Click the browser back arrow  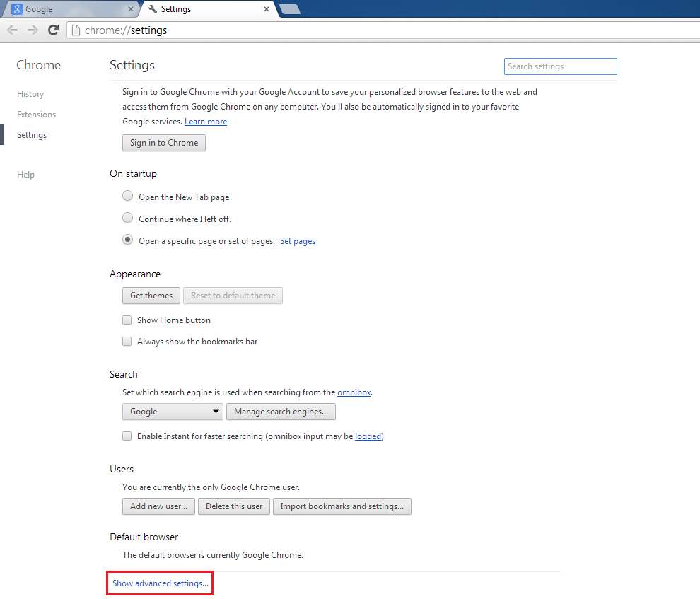[13, 30]
